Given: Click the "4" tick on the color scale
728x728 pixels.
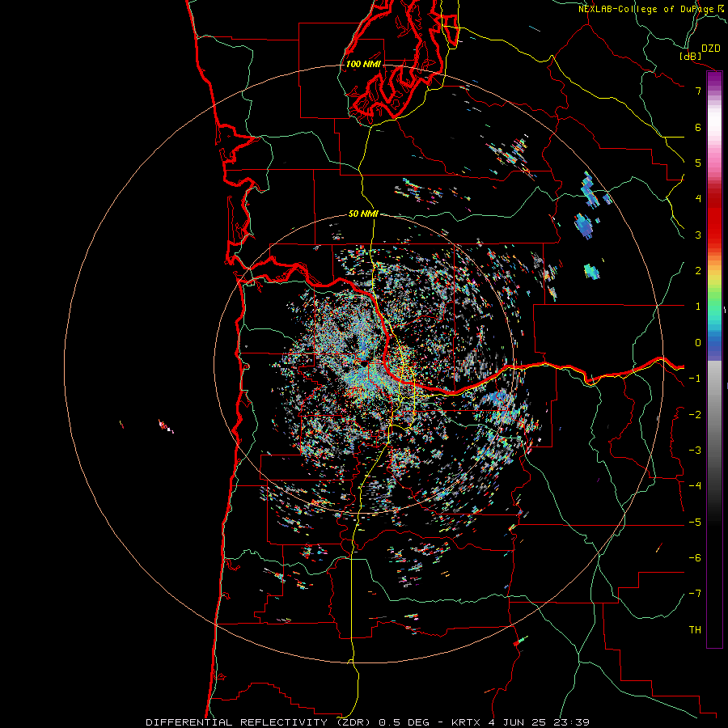Looking at the screenshot, I should (698, 199).
